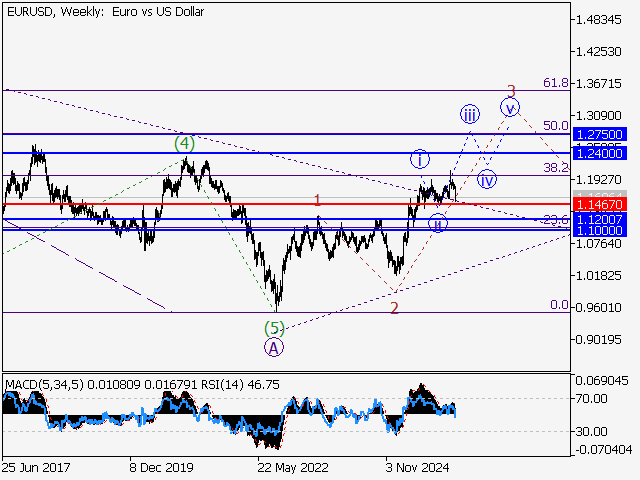Select the circled wave v marker
The height and width of the screenshot is (480, 640).
pos(511,107)
